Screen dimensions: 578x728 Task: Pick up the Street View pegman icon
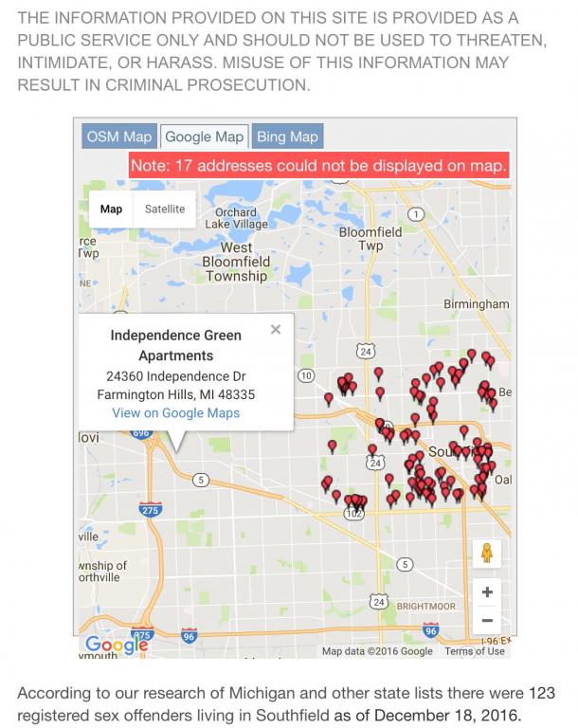click(x=487, y=553)
